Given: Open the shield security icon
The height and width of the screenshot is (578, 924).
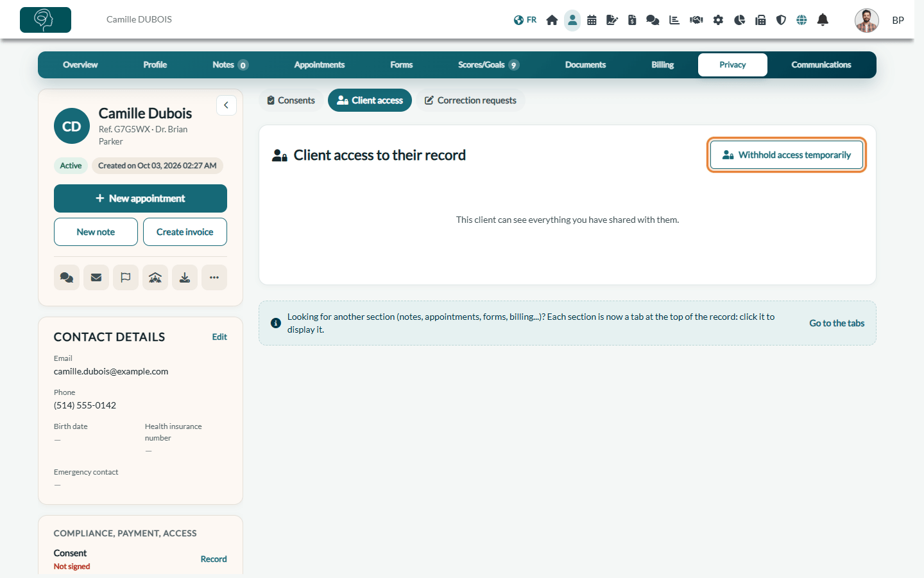Looking at the screenshot, I should click(x=781, y=20).
